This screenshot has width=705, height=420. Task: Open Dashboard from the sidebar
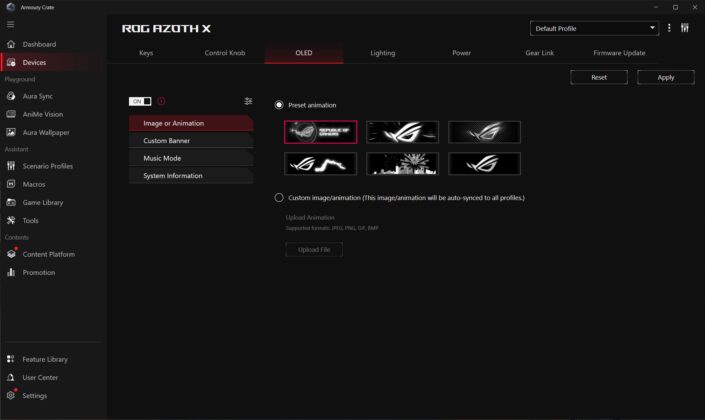(x=39, y=44)
